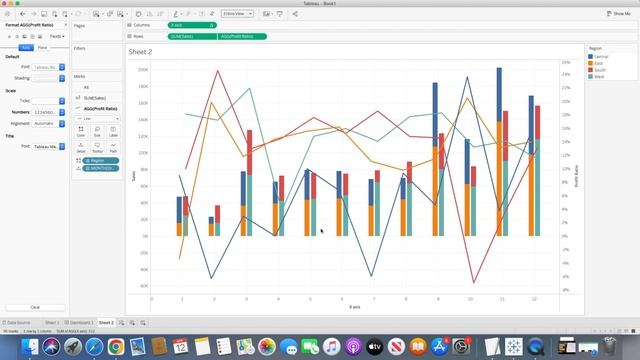
Task: Open the Ticks dropdown
Action: 49,100
